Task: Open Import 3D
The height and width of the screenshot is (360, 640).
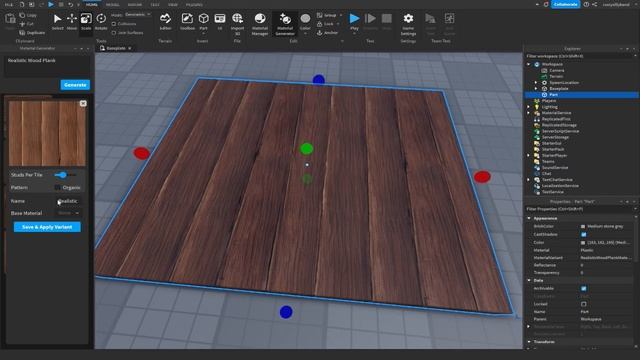Action: (x=237, y=24)
